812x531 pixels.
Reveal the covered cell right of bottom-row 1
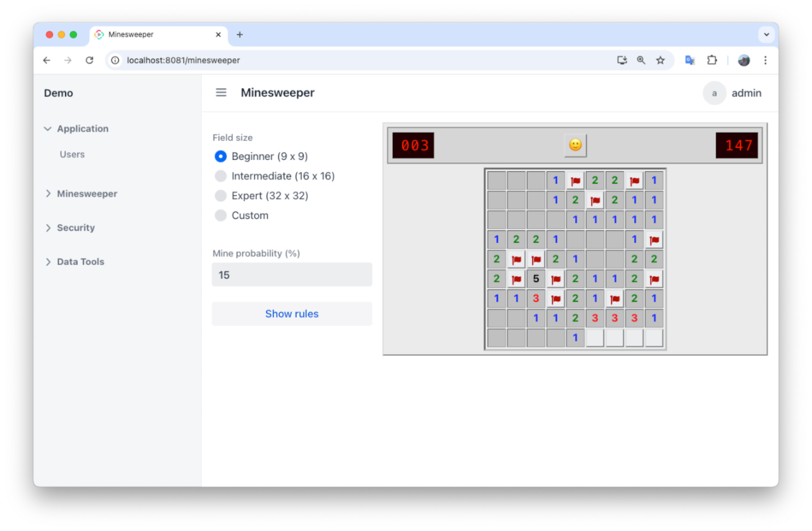point(595,338)
